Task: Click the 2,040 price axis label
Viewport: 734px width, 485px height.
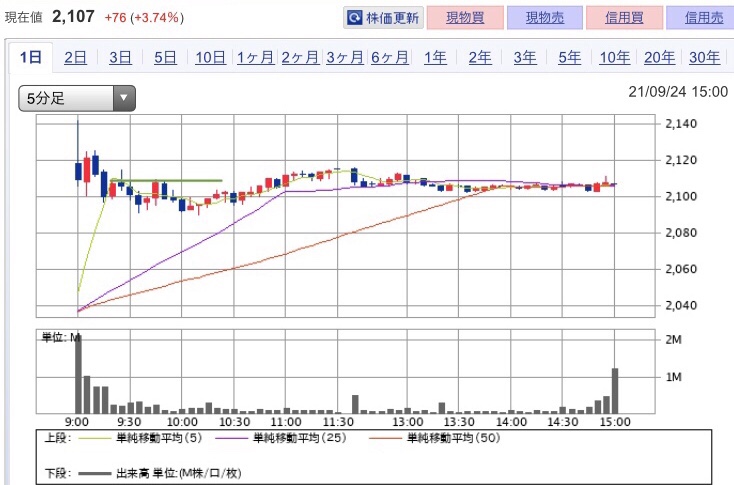Action: pyautogui.click(x=681, y=306)
